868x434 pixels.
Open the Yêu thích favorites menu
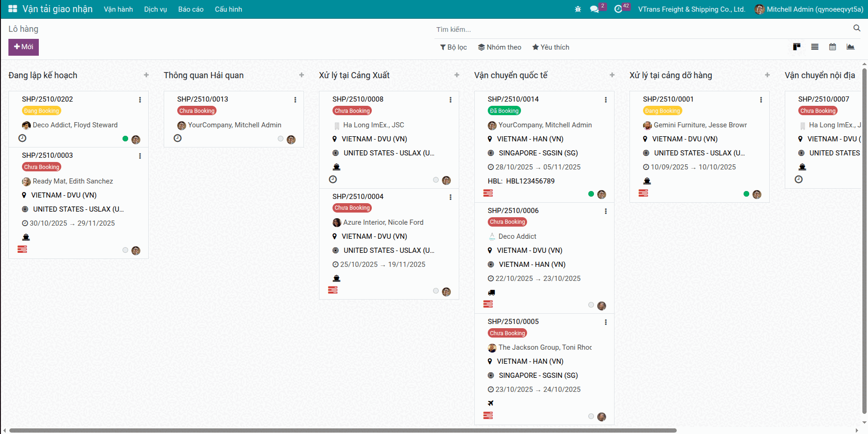pyautogui.click(x=550, y=47)
